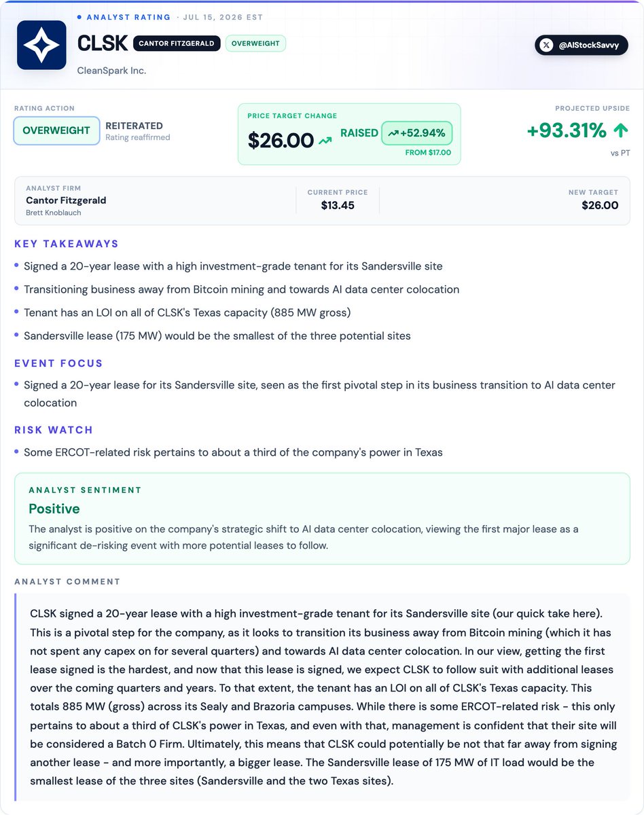
Task: Click the Positive analyst sentiment label
Action: [x=54, y=509]
